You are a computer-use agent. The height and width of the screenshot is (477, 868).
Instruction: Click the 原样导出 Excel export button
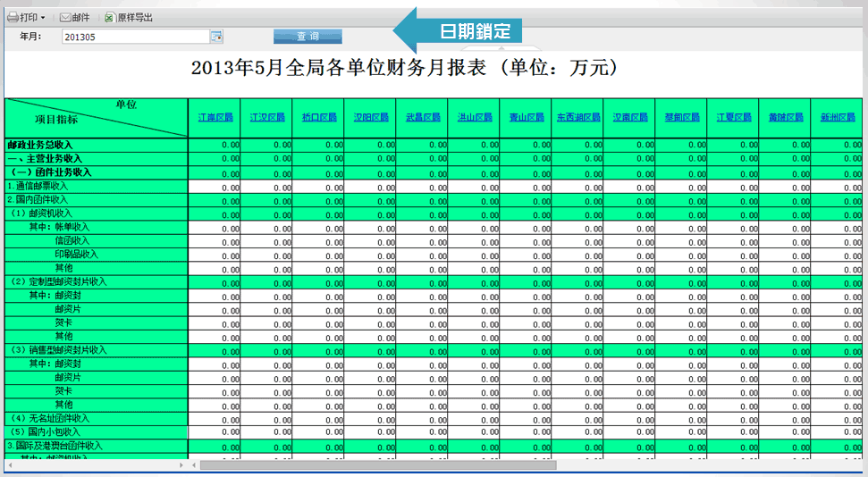point(129,18)
